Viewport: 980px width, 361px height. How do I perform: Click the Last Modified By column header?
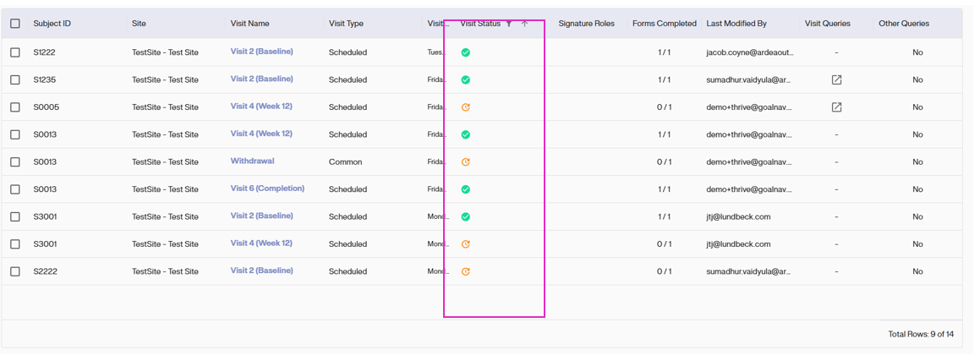coord(736,24)
